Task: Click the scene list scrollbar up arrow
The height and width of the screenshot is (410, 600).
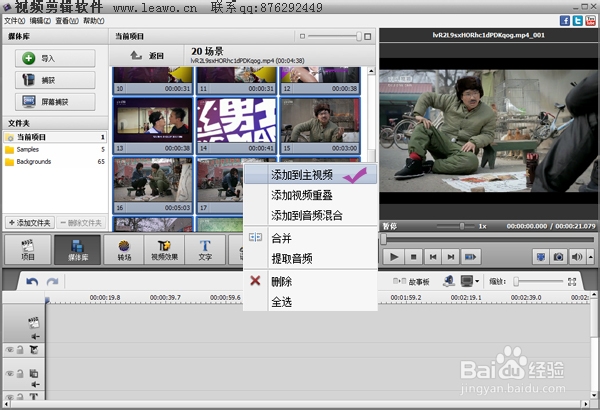Action: pyautogui.click(x=371, y=71)
